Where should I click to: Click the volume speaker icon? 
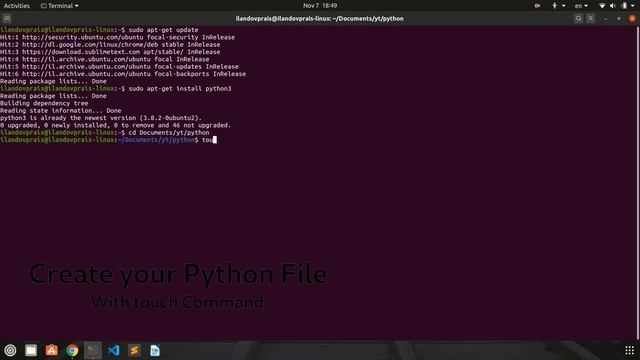[613, 6]
